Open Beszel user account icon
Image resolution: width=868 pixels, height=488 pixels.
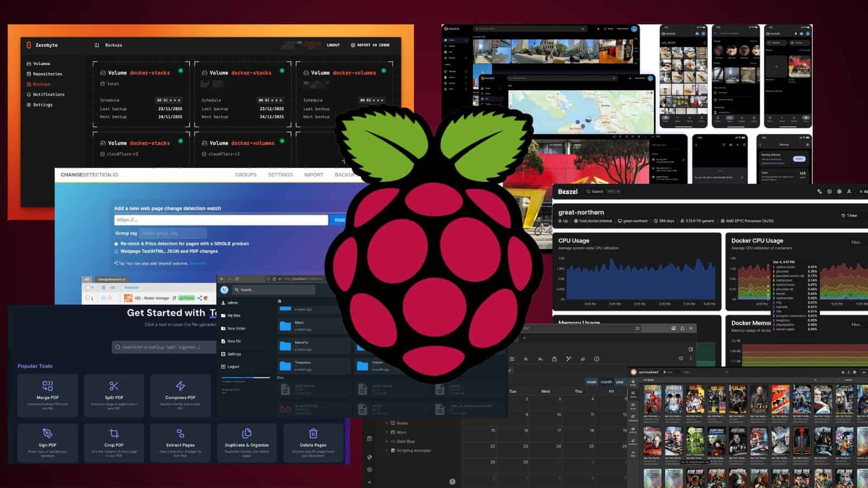(x=850, y=191)
